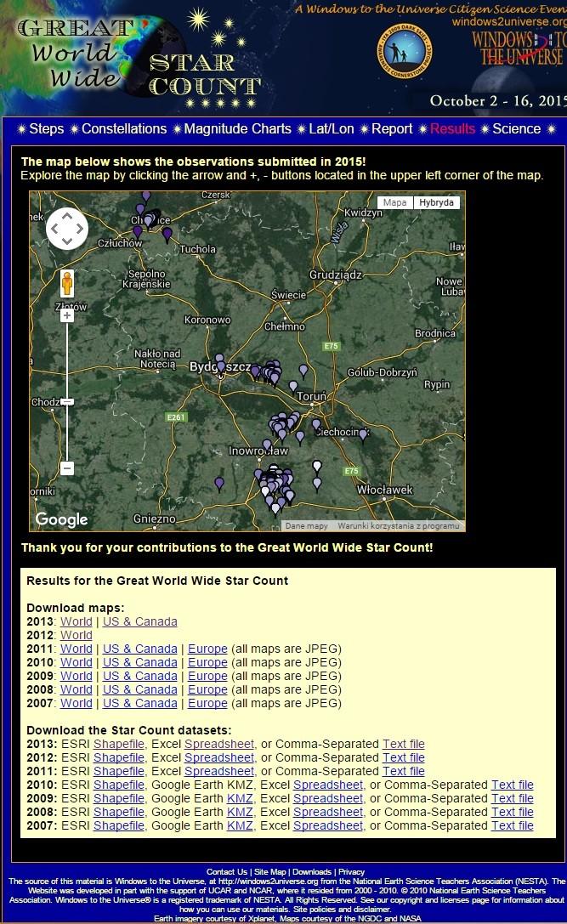Open the Magnitude Charts menu item
567x924 pixels.
pyautogui.click(x=237, y=129)
